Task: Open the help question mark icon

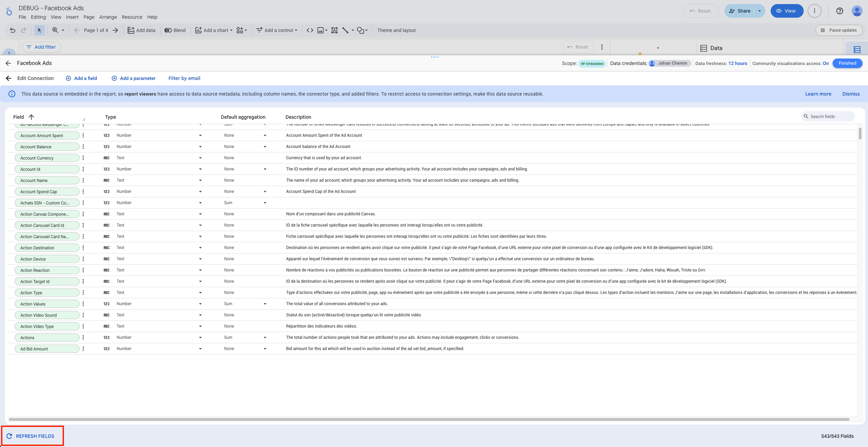Action: (839, 11)
